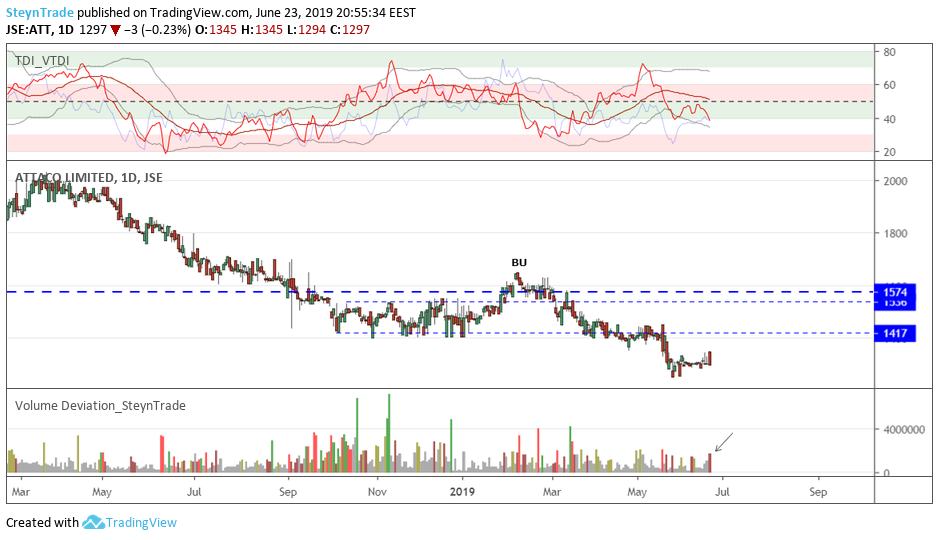
Task: Click the 80 level on TDI scale
Action: (x=889, y=52)
